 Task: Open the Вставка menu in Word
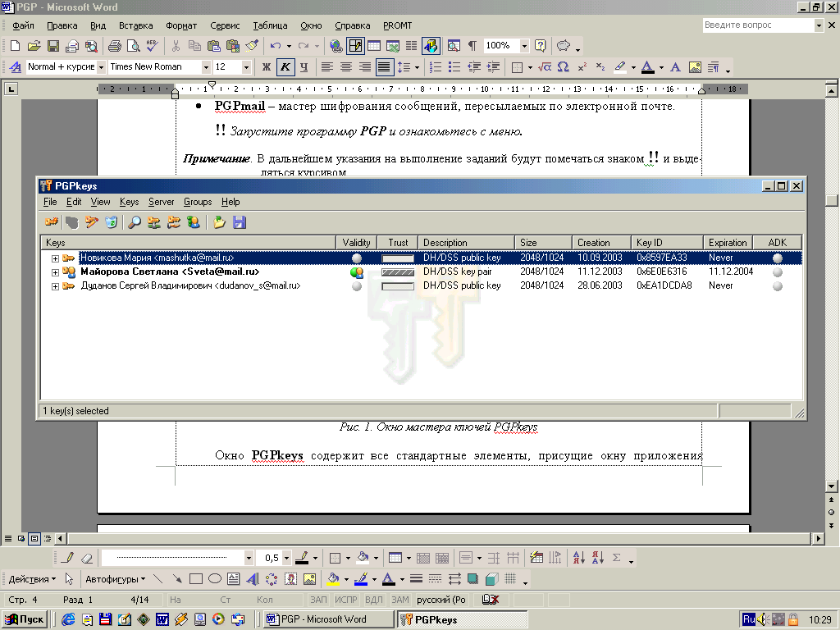(135, 25)
